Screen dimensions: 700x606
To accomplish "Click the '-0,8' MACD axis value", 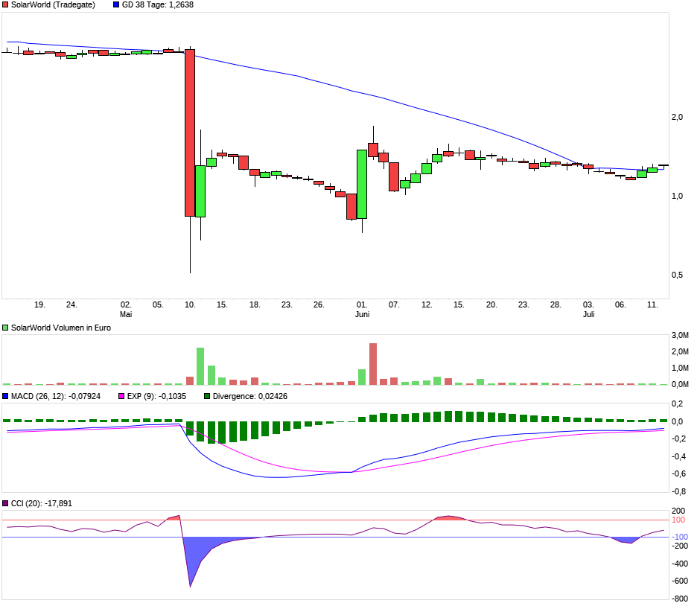I will pyautogui.click(x=678, y=491).
